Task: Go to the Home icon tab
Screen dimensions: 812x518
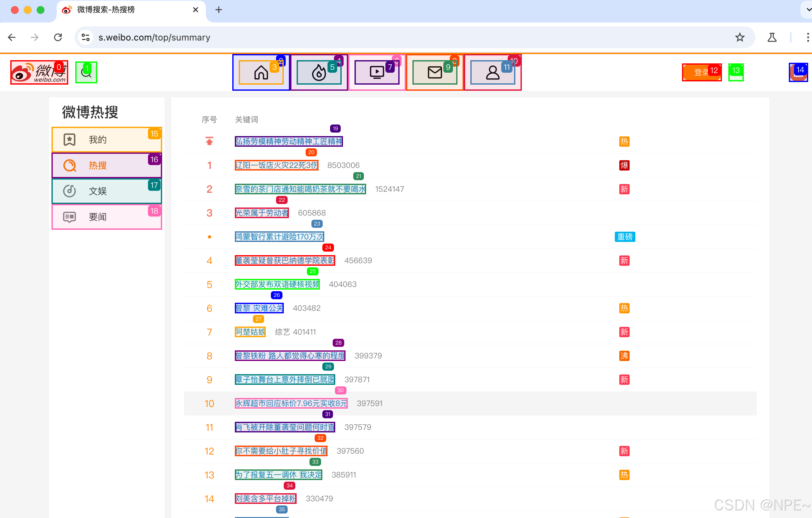Action: 261,72
